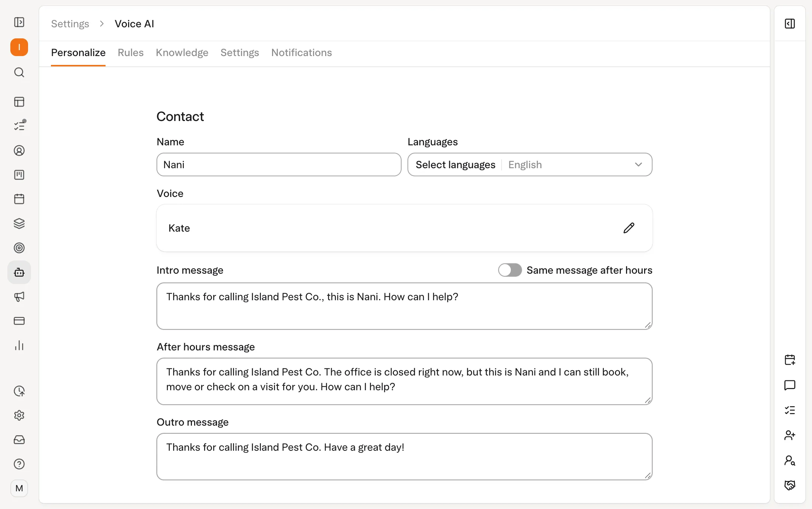Click the add person icon
The image size is (812, 509).
click(x=790, y=435)
